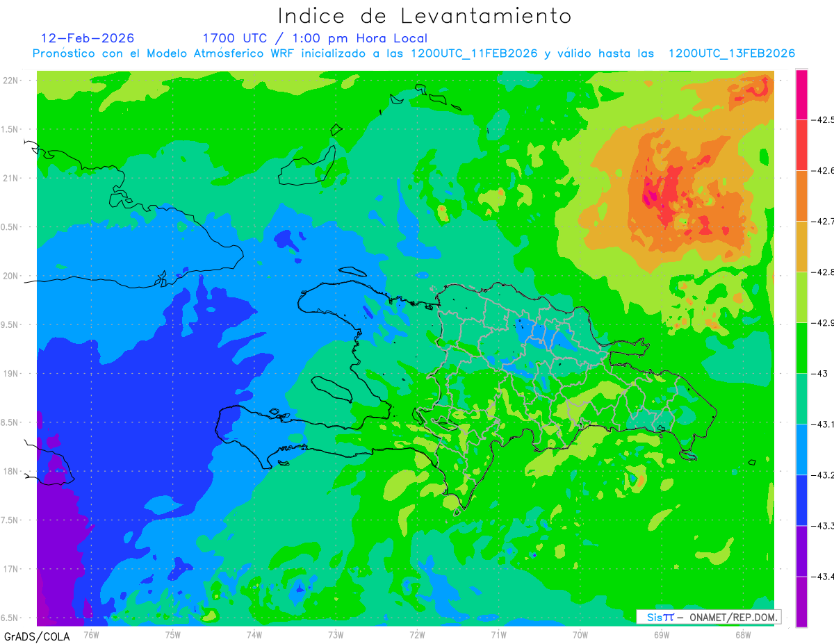The height and width of the screenshot is (644, 834).
Task: Click the '73W' longitude label
Action: point(336,634)
